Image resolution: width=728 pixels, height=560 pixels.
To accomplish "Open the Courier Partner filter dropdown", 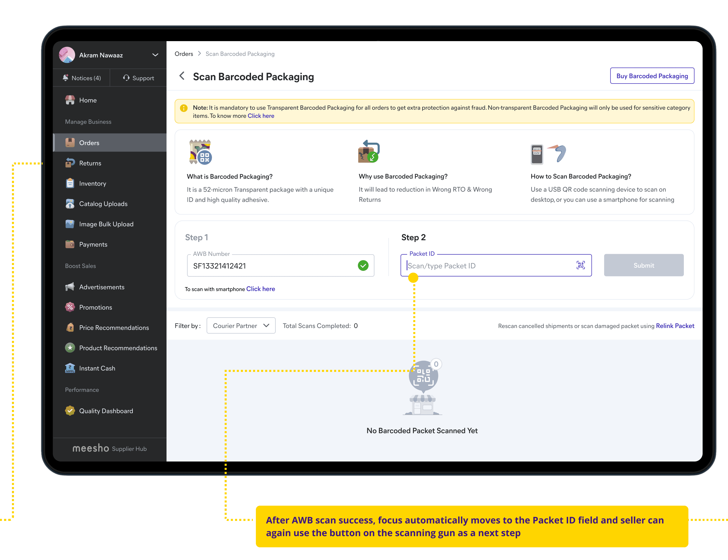I will (x=241, y=326).
